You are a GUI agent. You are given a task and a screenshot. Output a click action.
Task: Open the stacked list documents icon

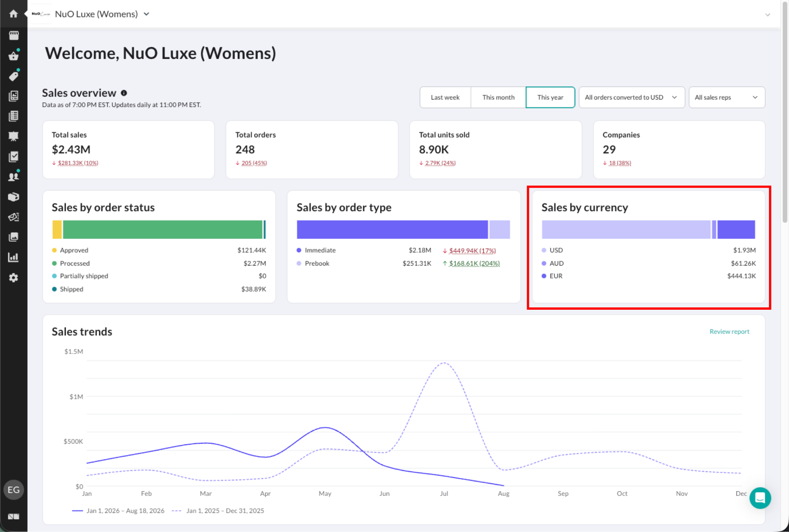pyautogui.click(x=13, y=116)
